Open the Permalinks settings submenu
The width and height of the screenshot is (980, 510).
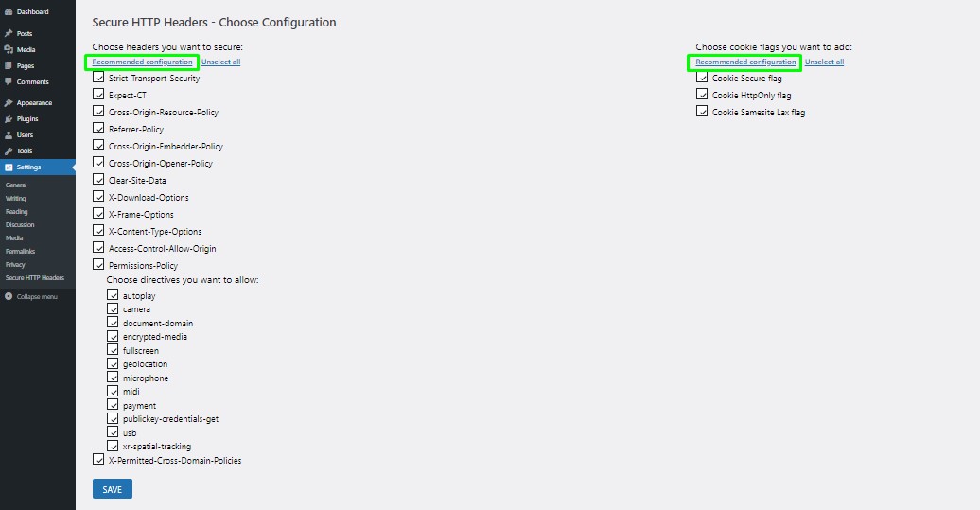pos(20,252)
